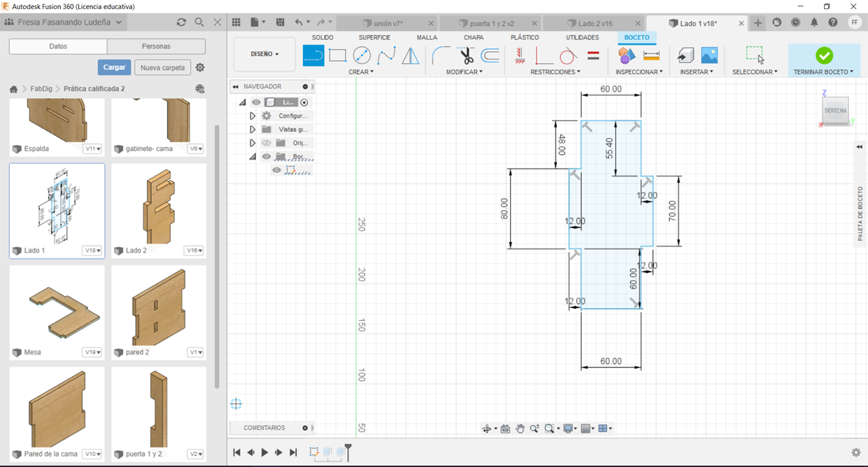Switch to the SOLIDO ribbon tab
The width and height of the screenshot is (868, 467).
pyautogui.click(x=322, y=37)
